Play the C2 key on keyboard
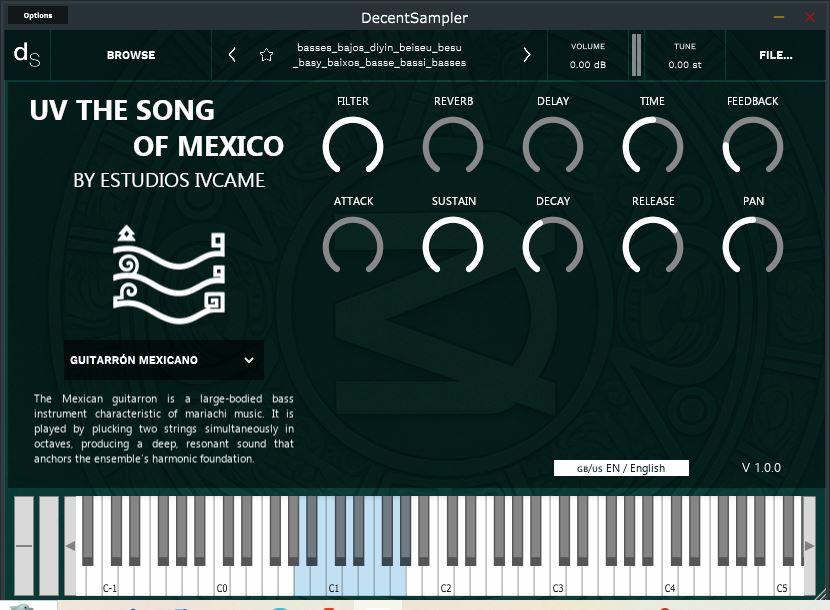Screen dimensions: 830x610 (446, 581)
